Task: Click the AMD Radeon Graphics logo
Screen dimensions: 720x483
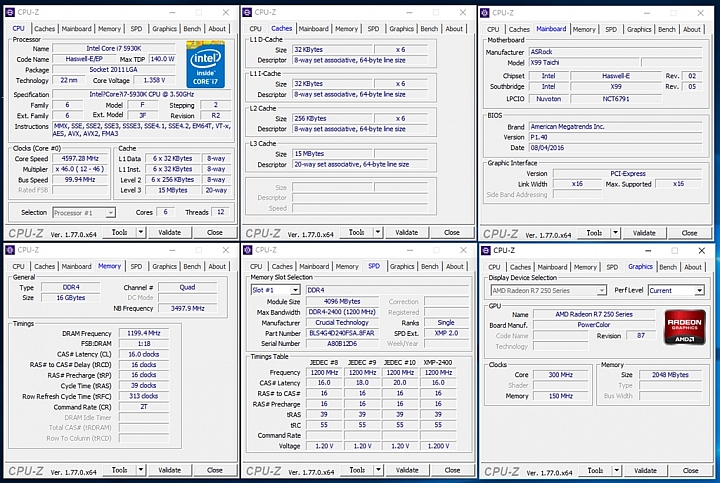Action: coord(684,327)
